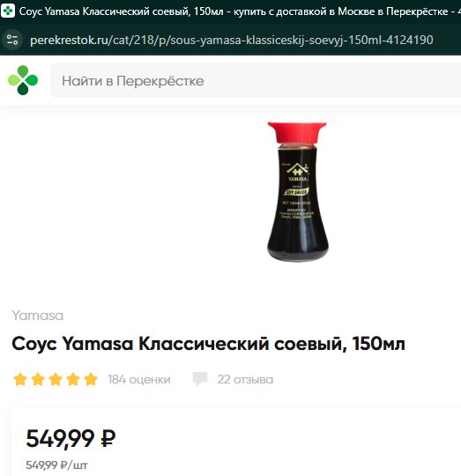Open the '184 оценки' ratings link
Screen dimensions: 461x476
click(138, 379)
